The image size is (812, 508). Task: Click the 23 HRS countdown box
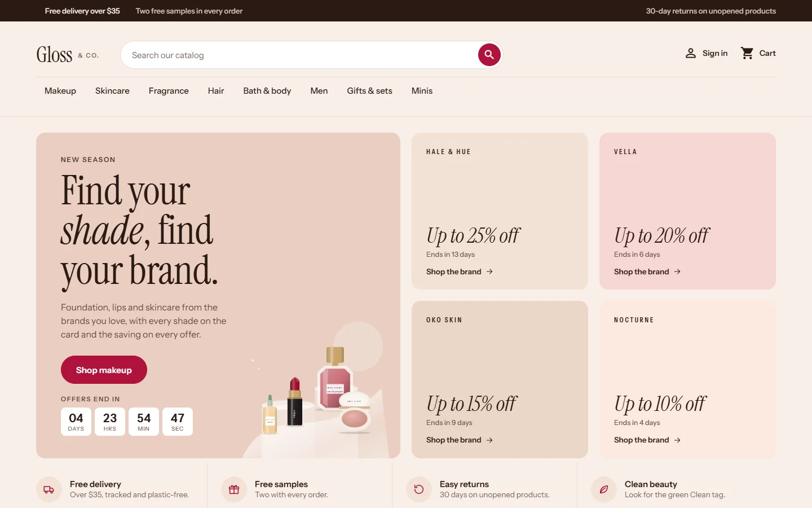[110, 422]
